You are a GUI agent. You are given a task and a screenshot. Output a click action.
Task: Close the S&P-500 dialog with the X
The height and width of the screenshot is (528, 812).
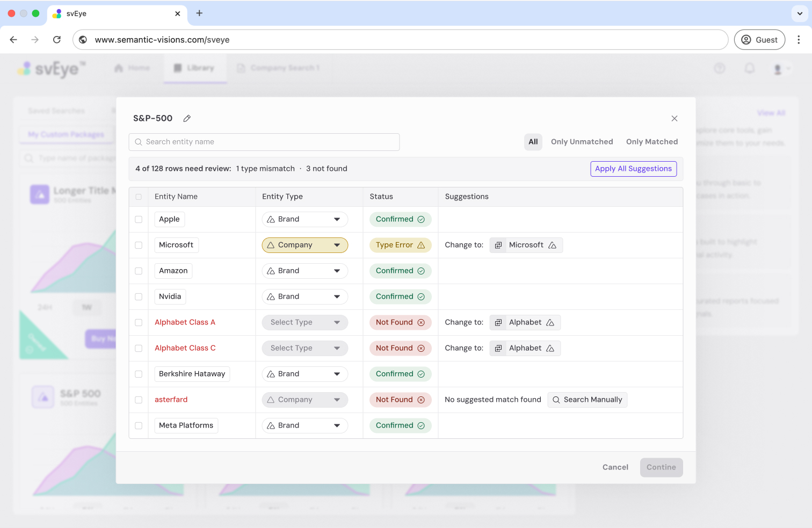point(675,118)
